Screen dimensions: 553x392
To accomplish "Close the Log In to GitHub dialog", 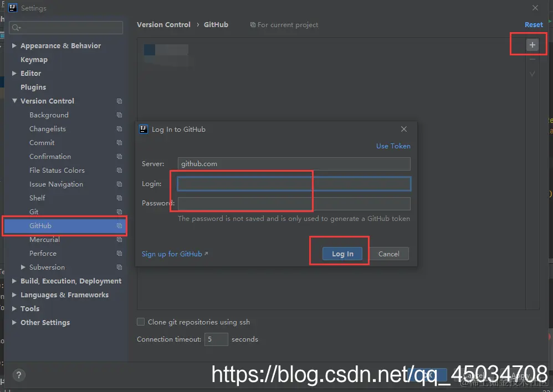I will (404, 129).
